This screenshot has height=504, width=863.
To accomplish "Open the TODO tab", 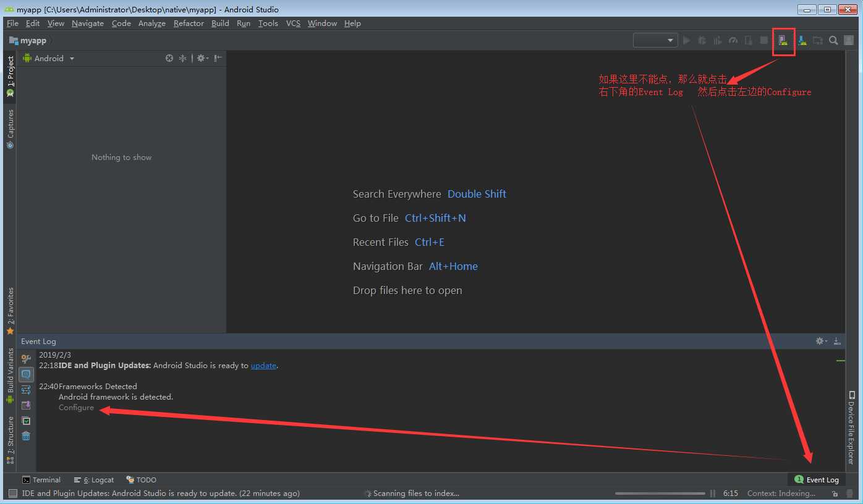I will coord(142,480).
